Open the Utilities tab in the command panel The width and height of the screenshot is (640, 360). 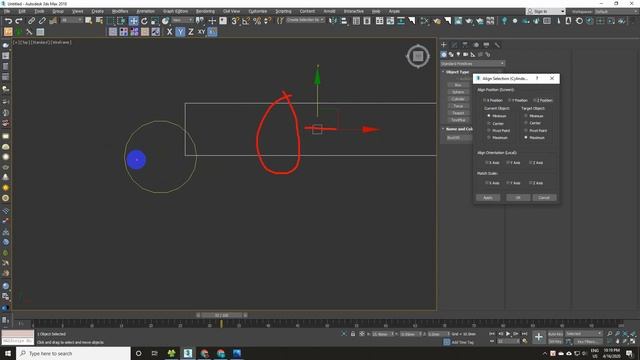tap(497, 44)
